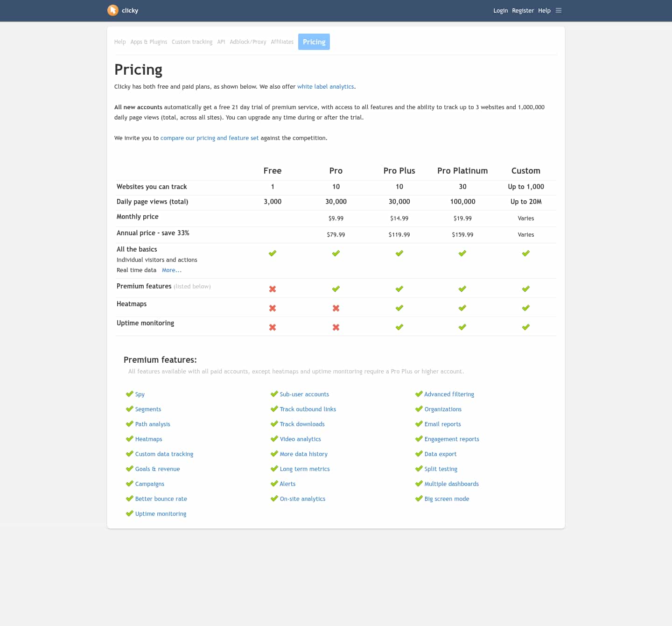Click the Clicky logo icon

112,10
